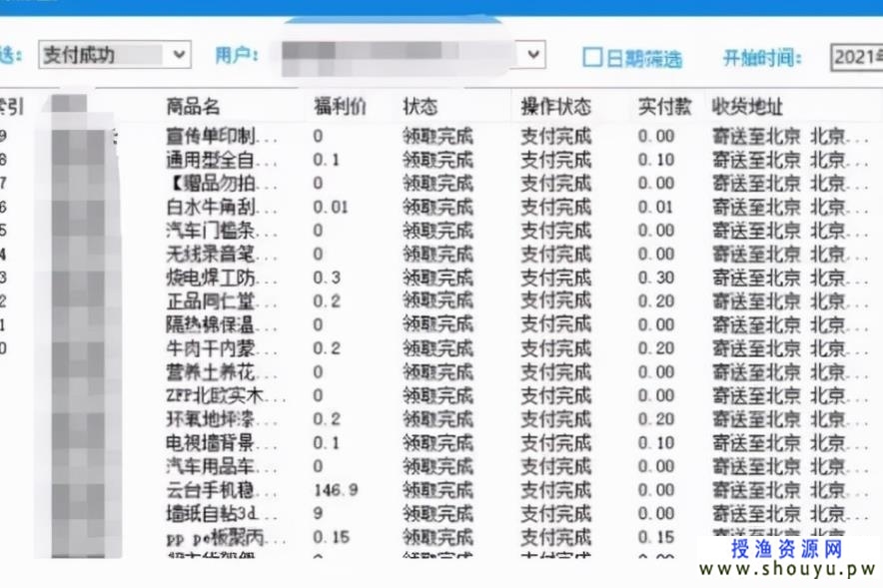Click the 无线录音笔 product name cell
The height and width of the screenshot is (588, 883).
click(x=222, y=254)
